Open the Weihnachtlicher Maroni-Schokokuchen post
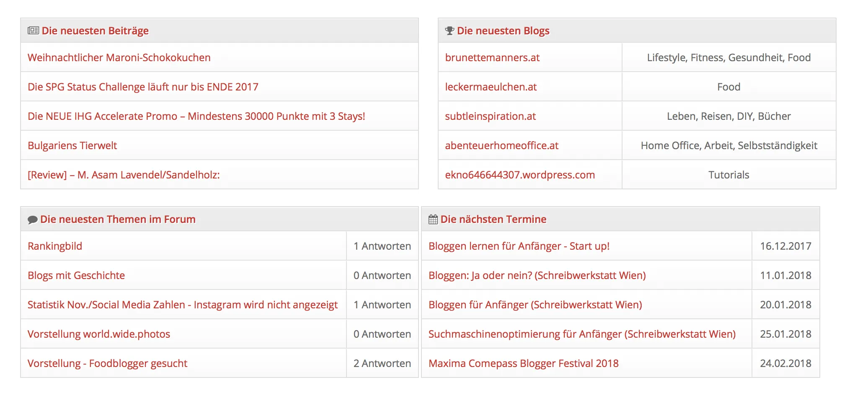Image resolution: width=868 pixels, height=398 pixels. tap(119, 57)
